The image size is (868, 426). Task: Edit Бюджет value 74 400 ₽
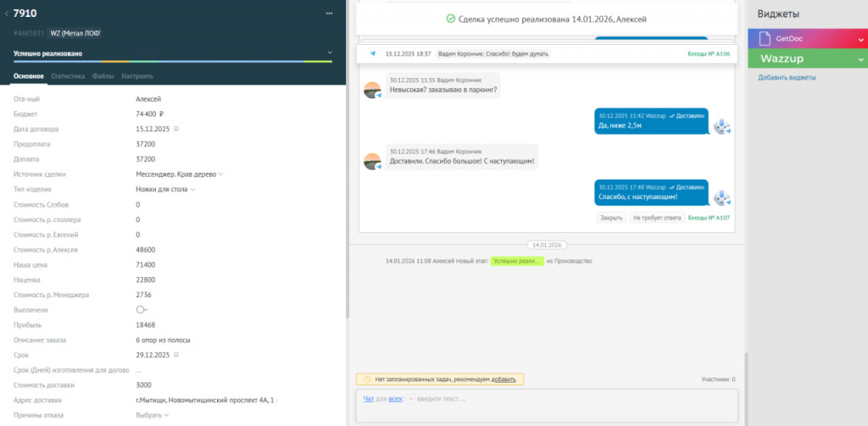click(x=150, y=114)
